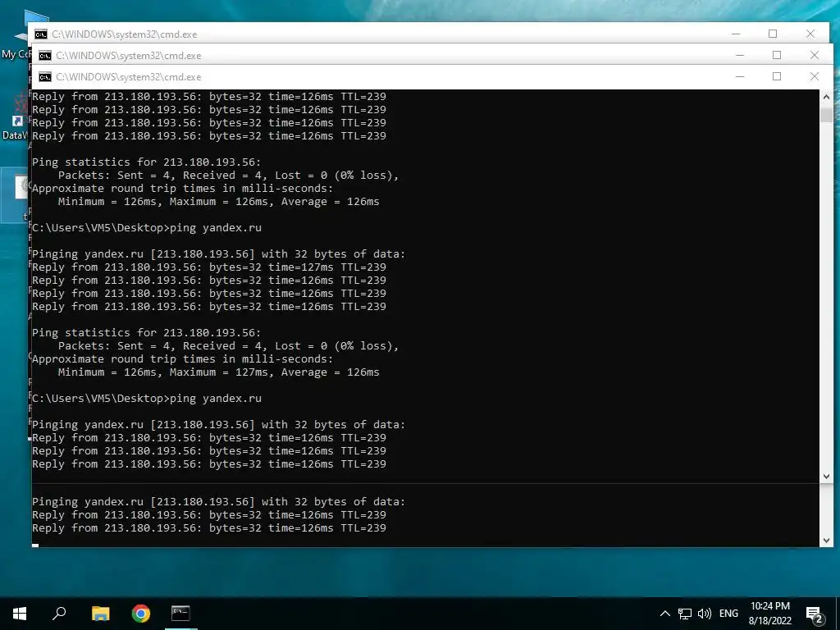The image size is (840, 630).
Task: Click the Command Prompt taskbar icon
Action: click(180, 614)
